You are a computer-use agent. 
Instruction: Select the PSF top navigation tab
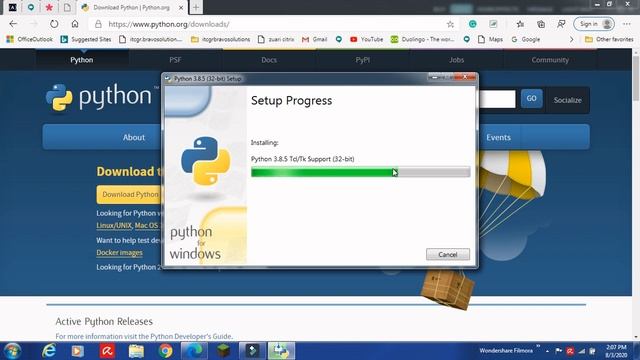(175, 60)
